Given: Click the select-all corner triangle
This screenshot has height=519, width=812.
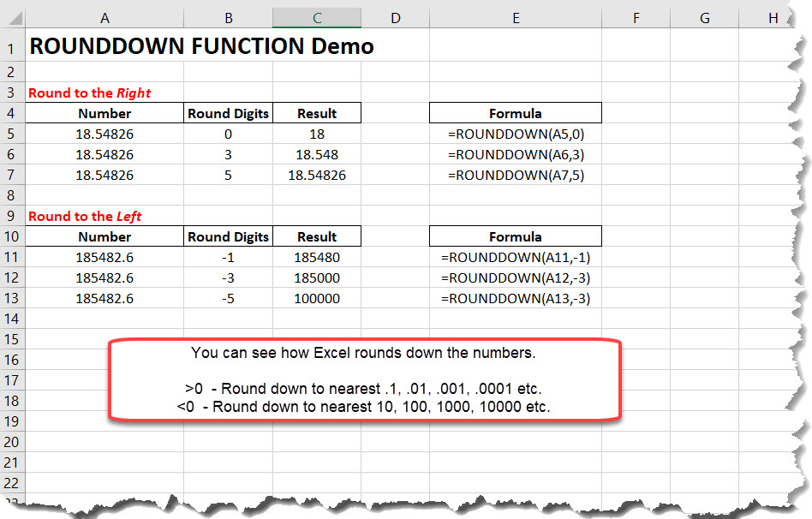Looking at the screenshot, I should point(15,19).
